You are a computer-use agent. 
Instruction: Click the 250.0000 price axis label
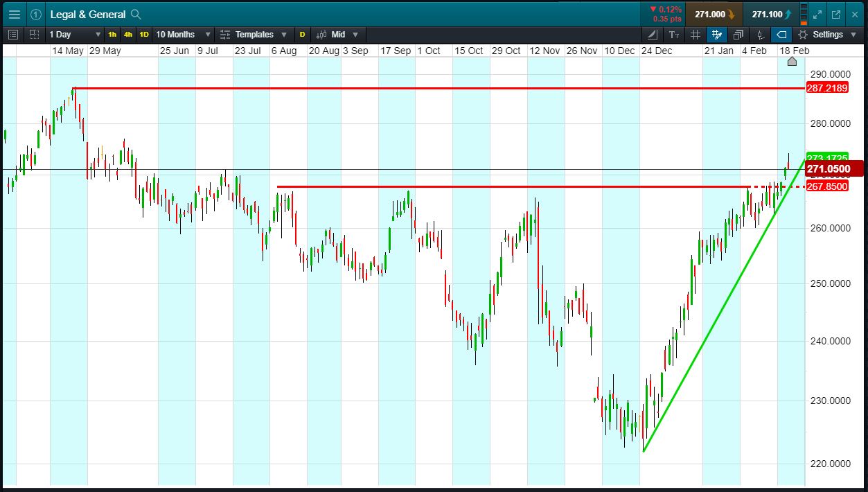point(831,283)
